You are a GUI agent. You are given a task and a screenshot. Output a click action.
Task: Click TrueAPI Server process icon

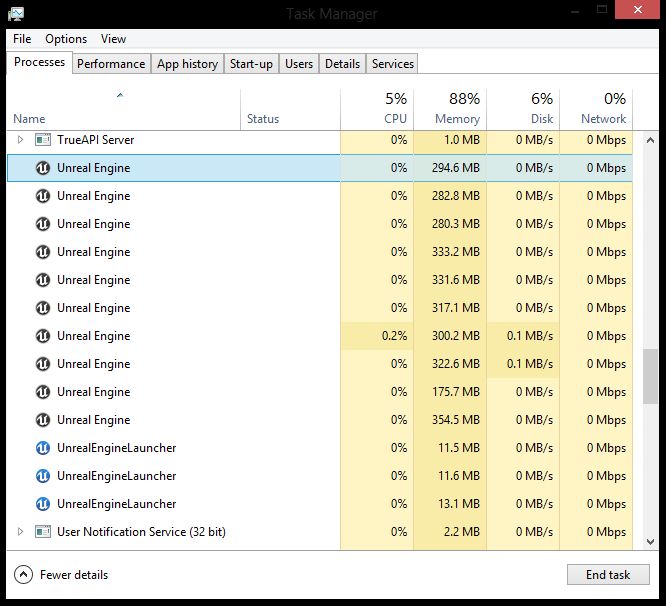tap(43, 140)
